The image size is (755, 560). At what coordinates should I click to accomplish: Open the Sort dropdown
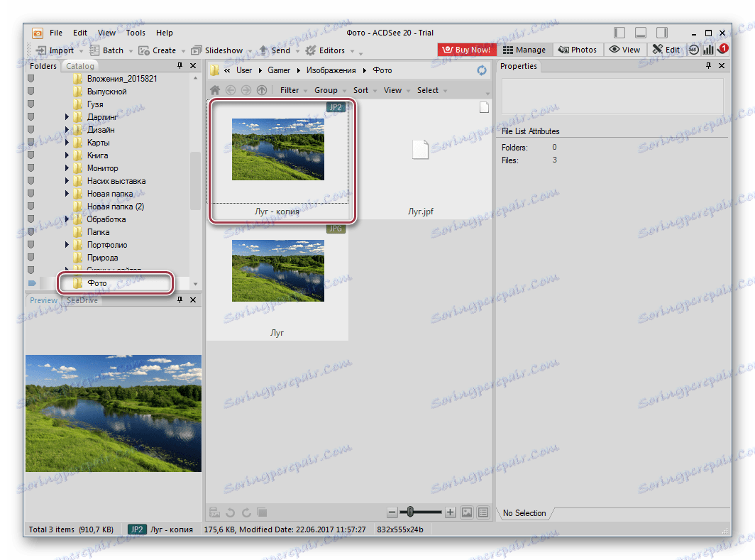(x=365, y=90)
